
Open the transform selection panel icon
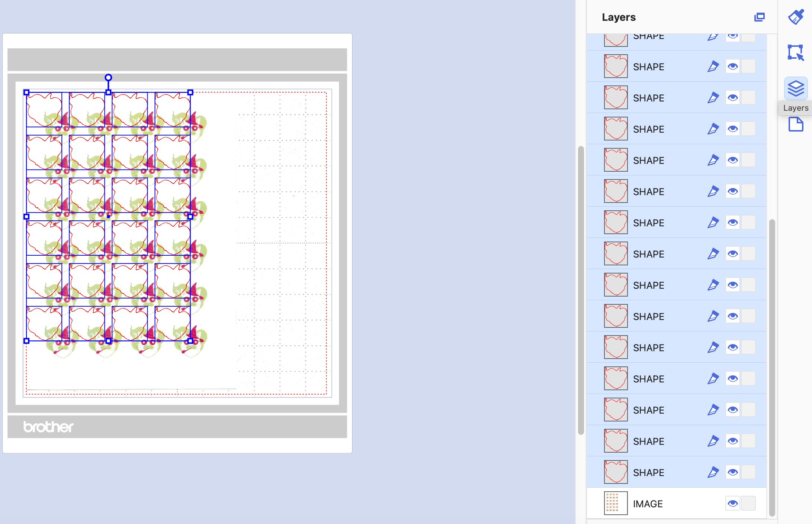pyautogui.click(x=796, y=52)
